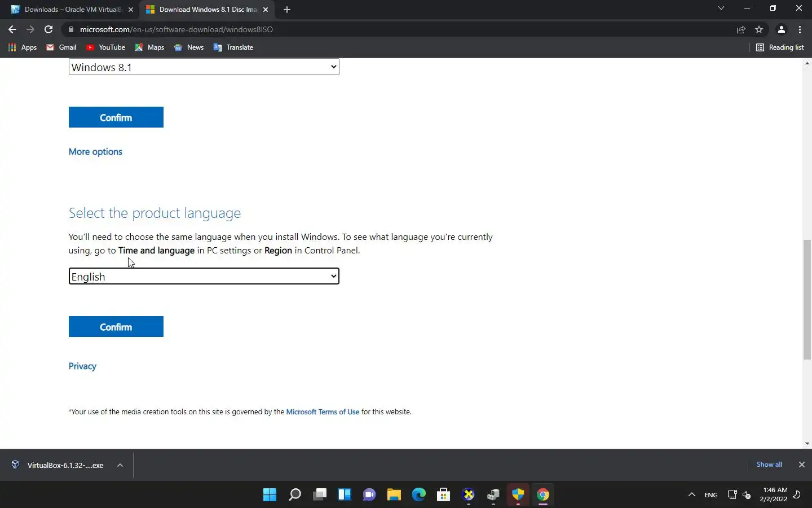This screenshot has height=508, width=812.
Task: Click the ENG language indicator
Action: coord(711,495)
